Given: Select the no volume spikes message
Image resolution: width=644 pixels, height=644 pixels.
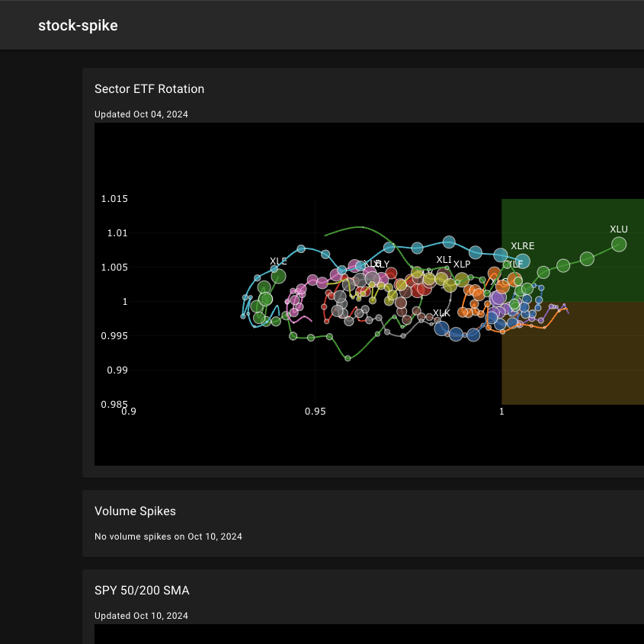Looking at the screenshot, I should (168, 537).
